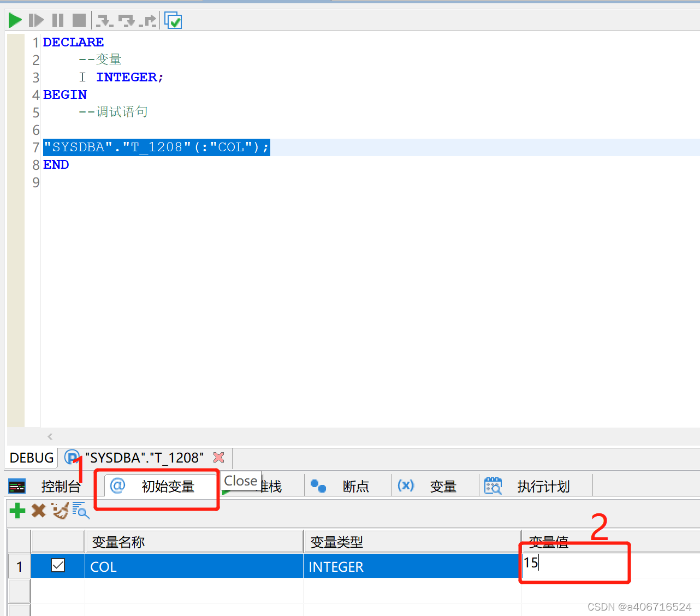This screenshot has height=616, width=700.
Task: Click the INTEGER; type on line 3
Action: (x=130, y=77)
